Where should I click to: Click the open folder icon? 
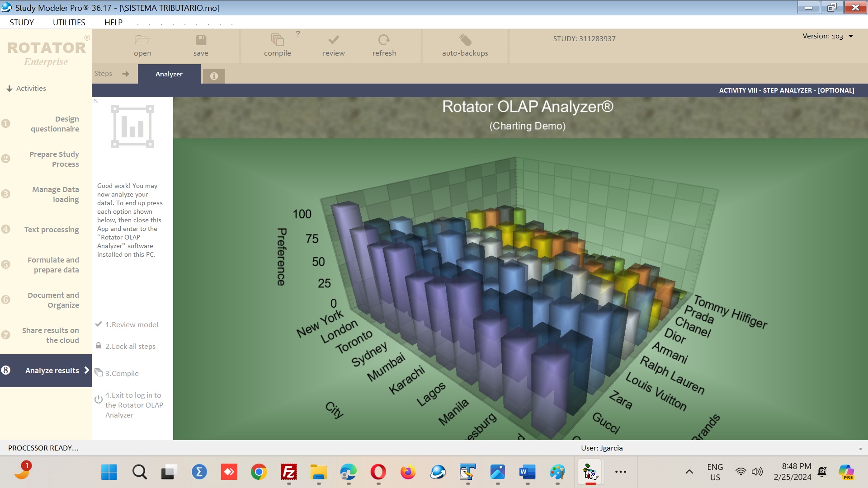coord(142,40)
